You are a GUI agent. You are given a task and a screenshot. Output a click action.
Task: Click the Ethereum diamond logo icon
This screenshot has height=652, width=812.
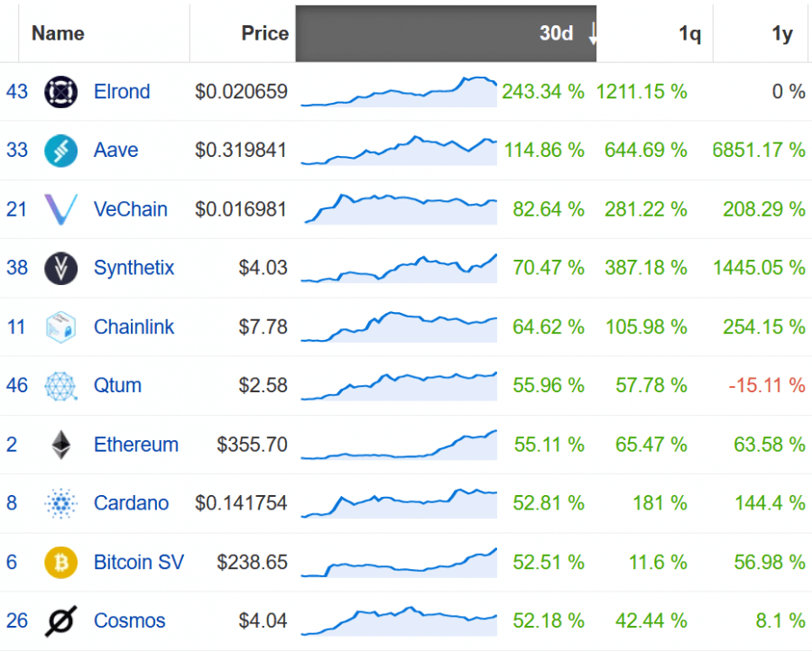click(x=60, y=445)
